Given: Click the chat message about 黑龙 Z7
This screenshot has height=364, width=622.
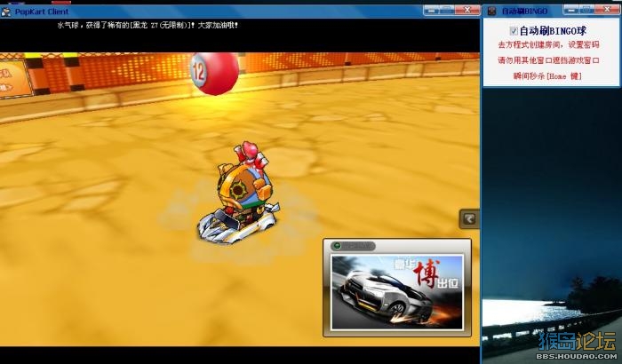Looking at the screenshot, I should (x=148, y=26).
